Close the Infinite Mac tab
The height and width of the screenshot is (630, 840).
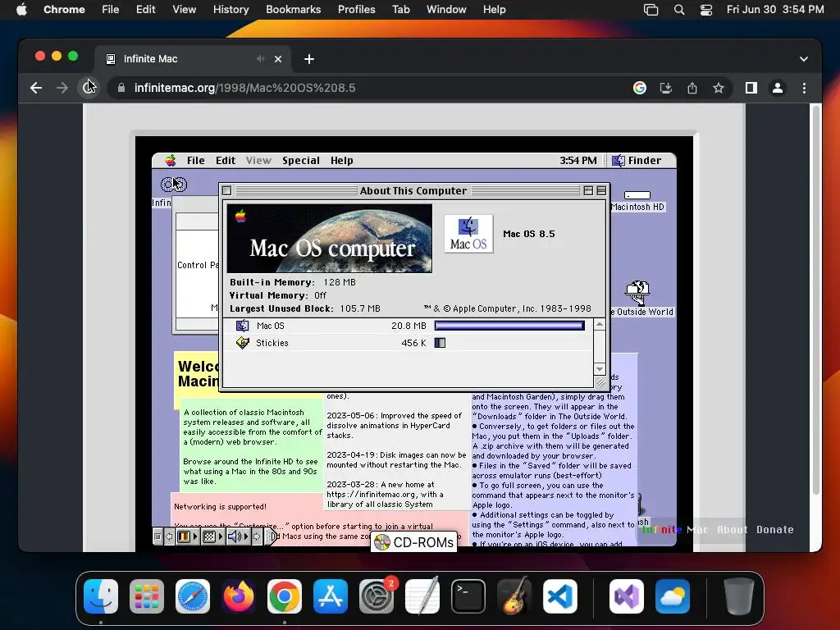(x=278, y=59)
